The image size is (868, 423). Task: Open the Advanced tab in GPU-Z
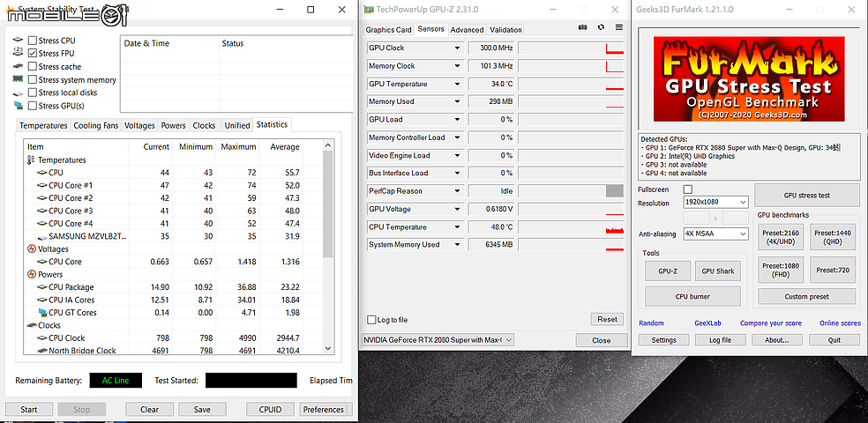click(467, 30)
